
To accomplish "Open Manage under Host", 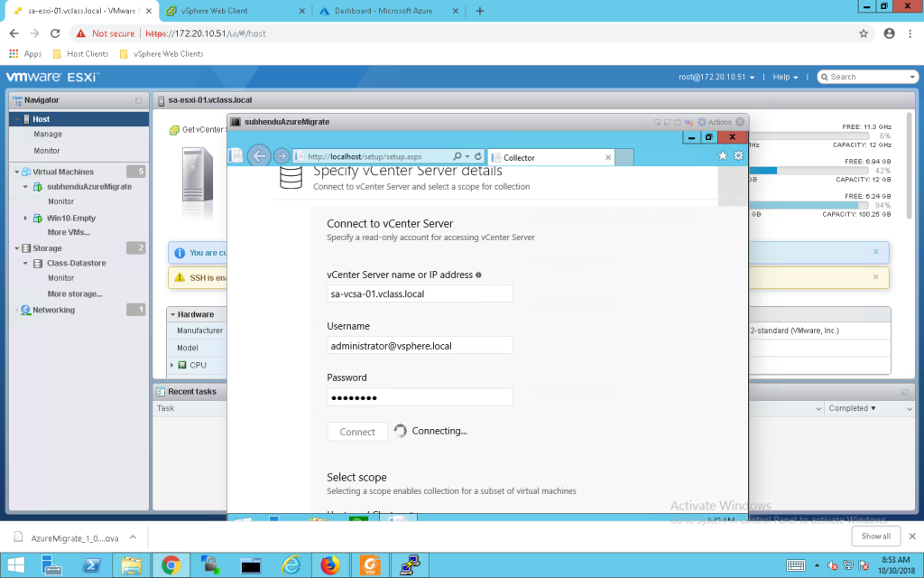I will tap(48, 135).
